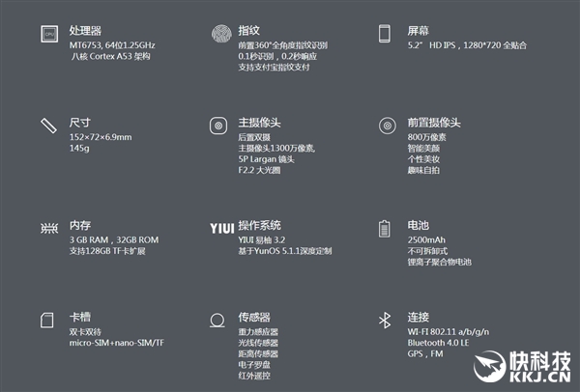The height and width of the screenshot is (392, 580).
Task: Select the 操作系统 heading
Action: [259, 225]
